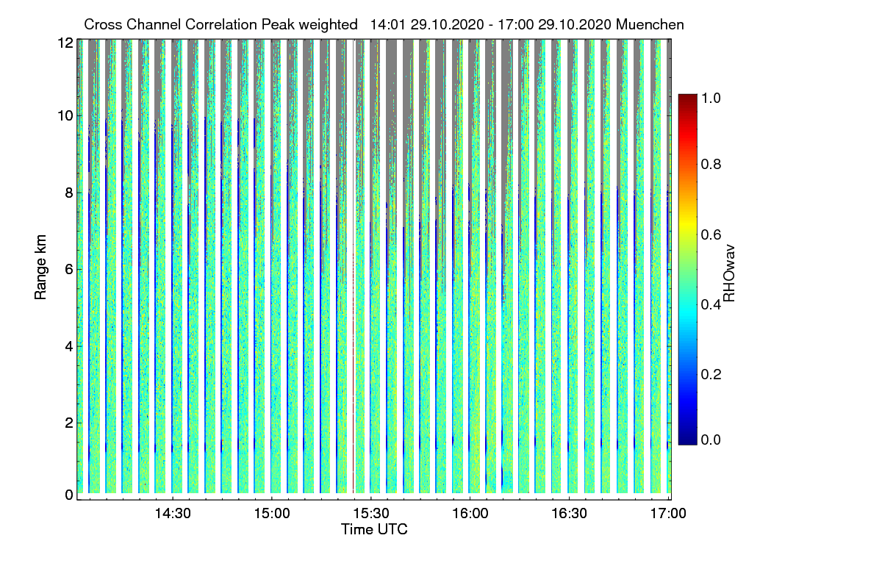Viewport: 882px width, 588px height.
Task: Click the y-axis tick label 6
Action: (69, 270)
